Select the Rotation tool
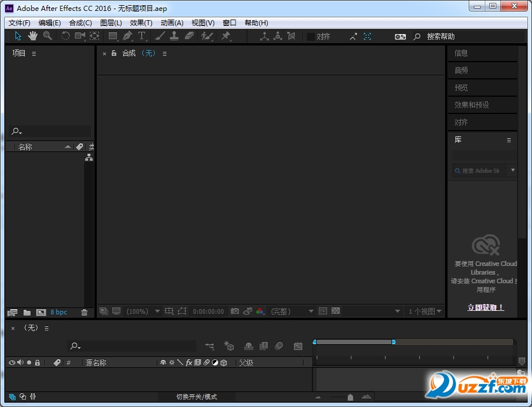Viewport: 532px width, 407px height. point(65,36)
